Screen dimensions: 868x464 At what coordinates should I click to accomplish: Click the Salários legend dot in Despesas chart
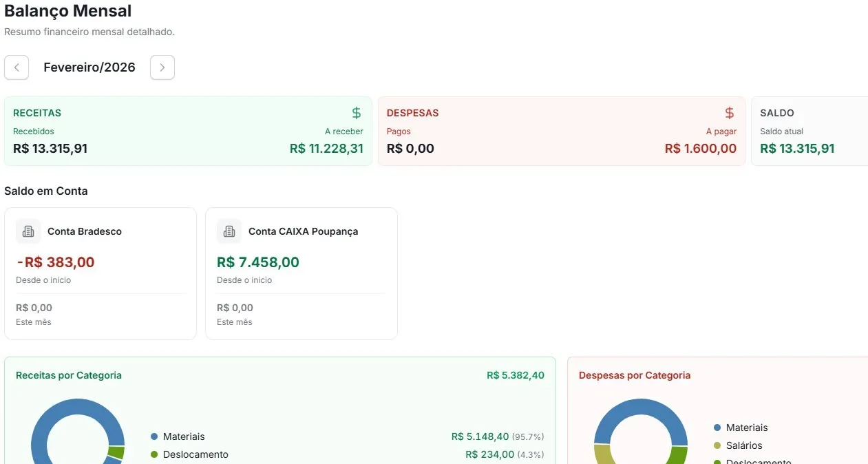[717, 445]
